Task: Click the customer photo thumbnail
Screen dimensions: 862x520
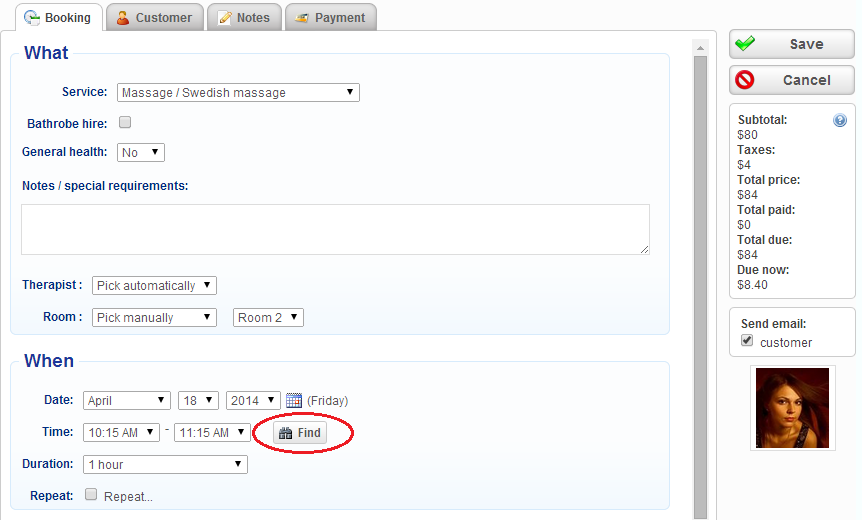Action: click(792, 408)
